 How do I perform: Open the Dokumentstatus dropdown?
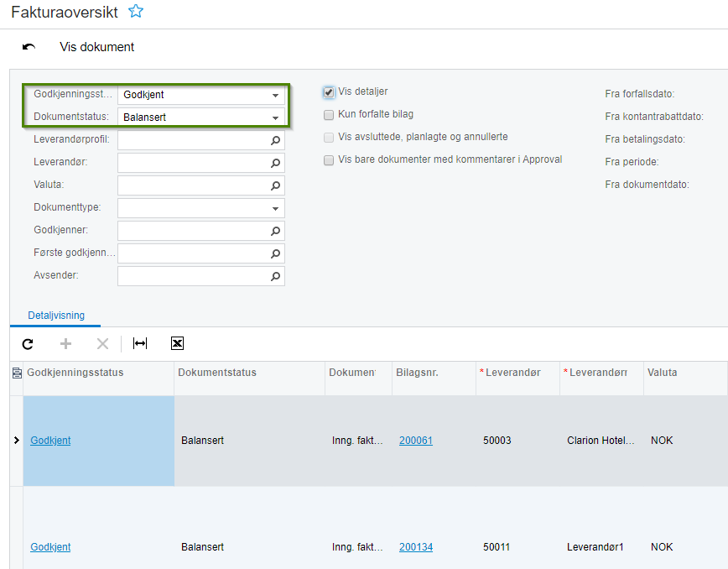point(275,117)
